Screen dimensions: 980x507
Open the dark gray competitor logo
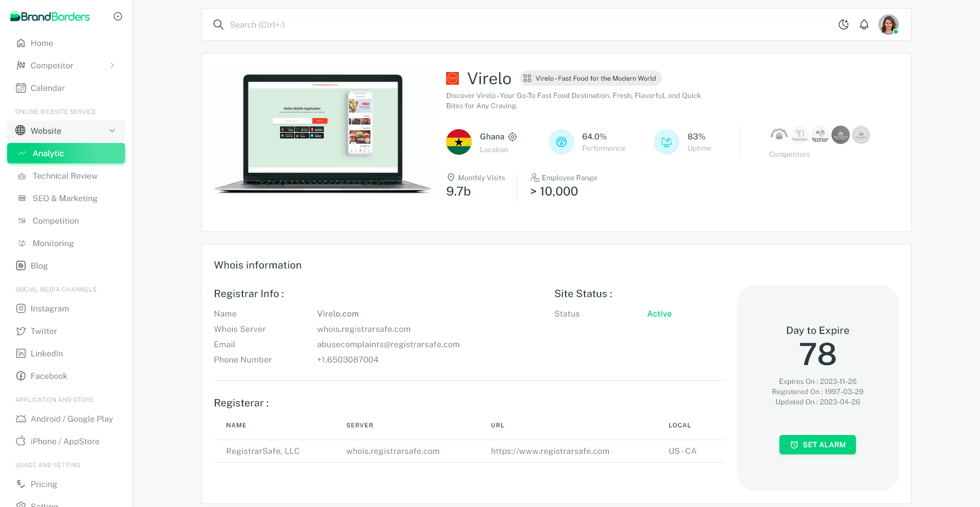[x=841, y=135]
